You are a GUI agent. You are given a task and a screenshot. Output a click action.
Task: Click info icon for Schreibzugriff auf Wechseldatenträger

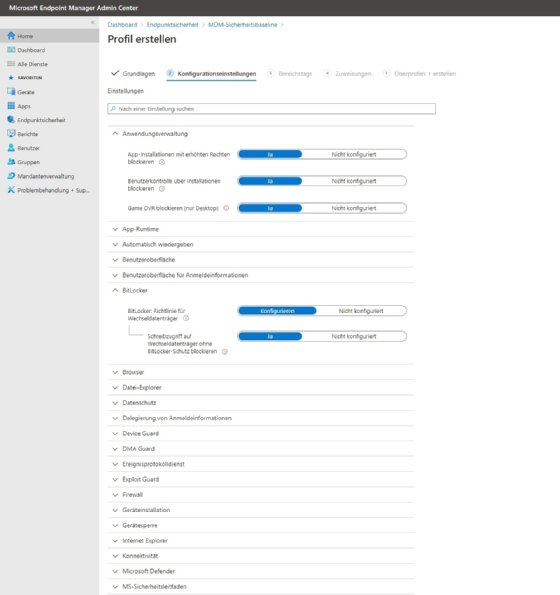pyautogui.click(x=225, y=351)
